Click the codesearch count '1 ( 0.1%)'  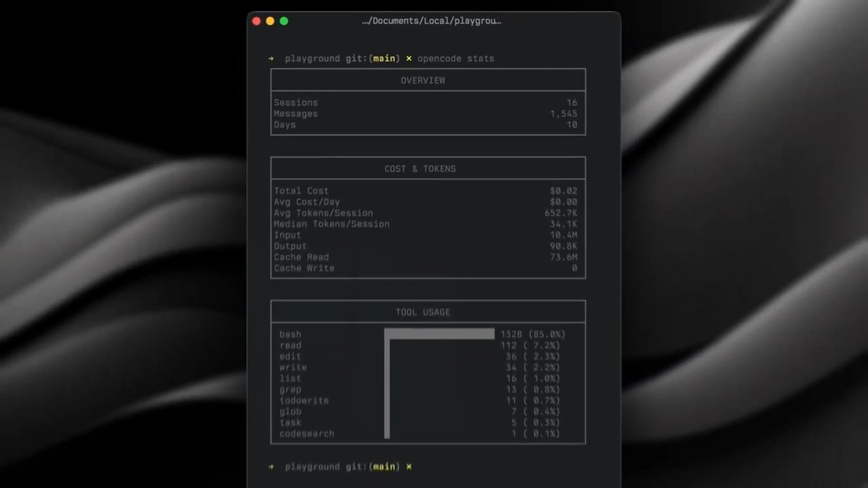click(536, 434)
